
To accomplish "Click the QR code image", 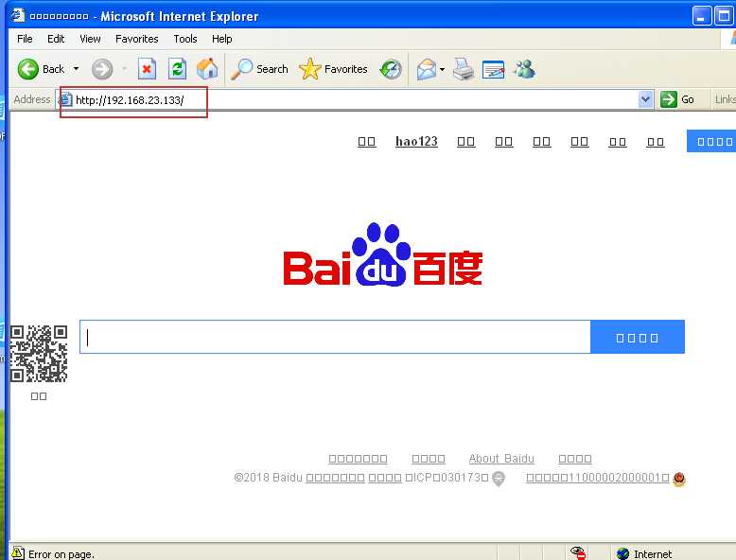I will (39, 354).
